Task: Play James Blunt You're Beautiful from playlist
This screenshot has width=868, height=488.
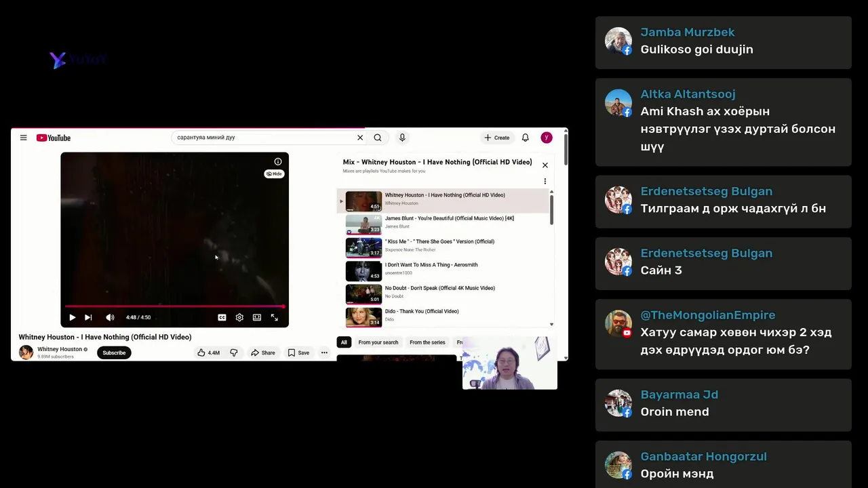Action: [444, 224]
